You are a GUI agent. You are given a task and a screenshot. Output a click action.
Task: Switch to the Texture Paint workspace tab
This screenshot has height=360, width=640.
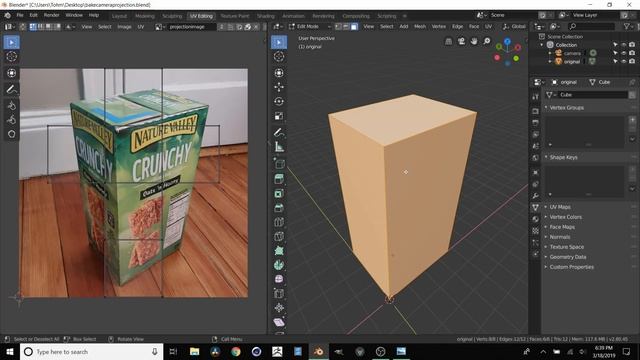[235, 16]
